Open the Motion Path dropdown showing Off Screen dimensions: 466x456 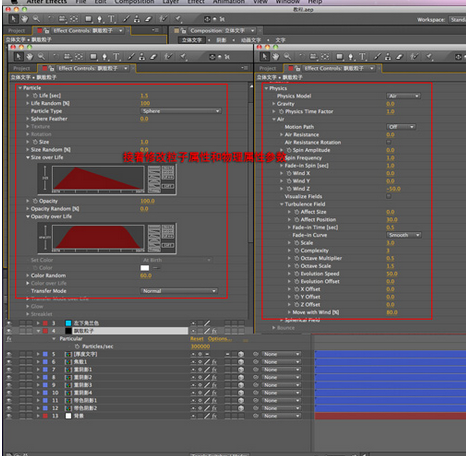coord(401,127)
